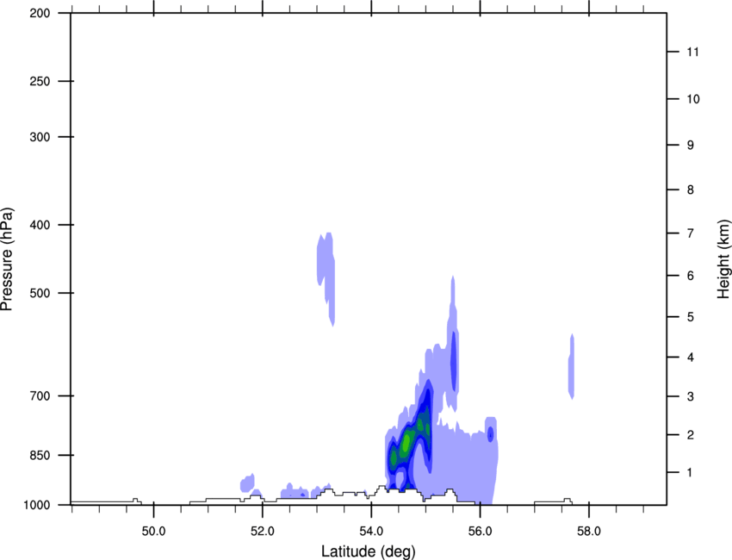Click the "Latitude (deg)" axis title

pyautogui.click(x=368, y=551)
